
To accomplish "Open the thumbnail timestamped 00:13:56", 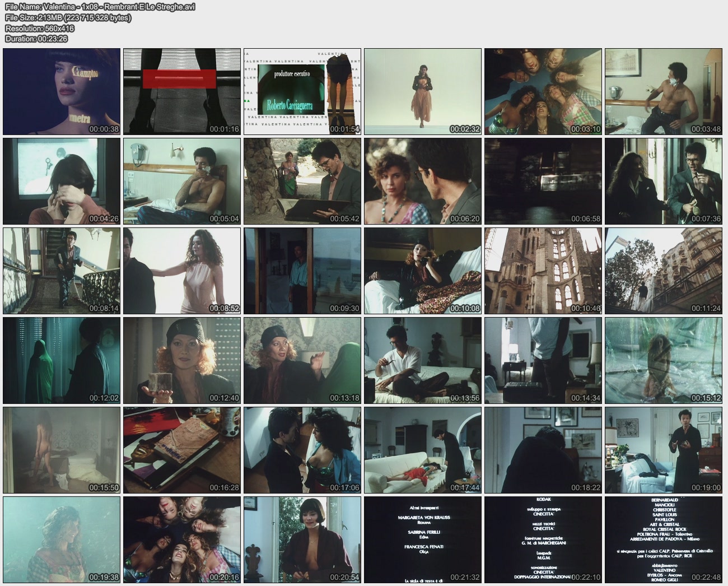I will pos(423,360).
